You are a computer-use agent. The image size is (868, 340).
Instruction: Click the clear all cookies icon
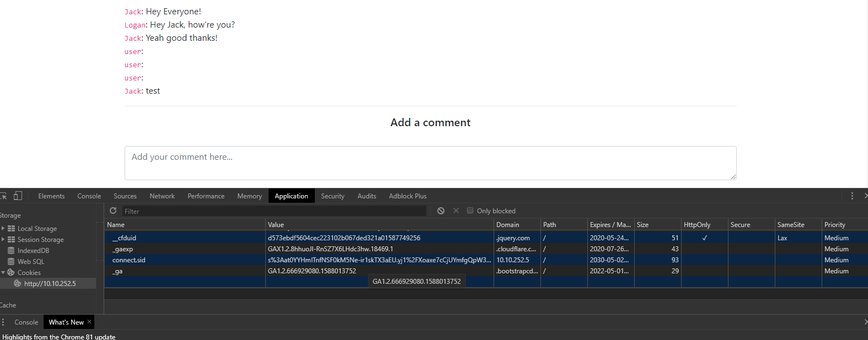point(441,211)
